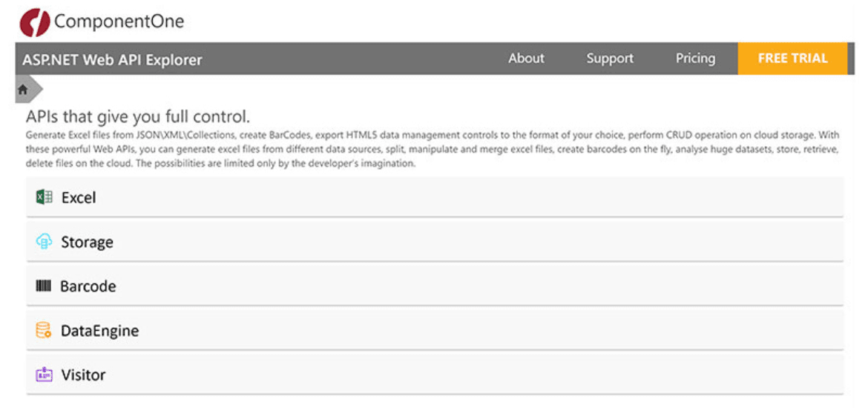Click the black Barcode stripes icon
Viewport: 868px width, 408px height.
[44, 286]
